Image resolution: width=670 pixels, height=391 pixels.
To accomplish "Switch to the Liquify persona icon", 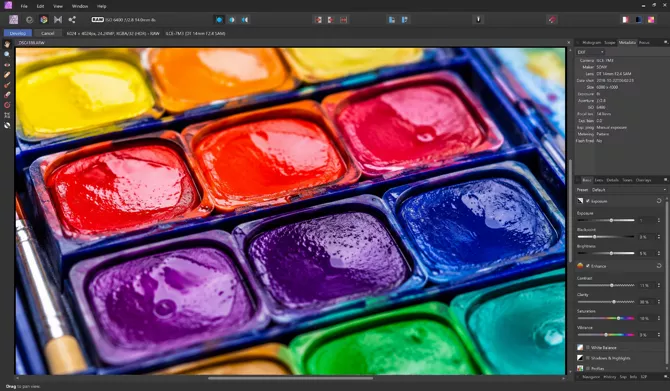I will coord(29,20).
